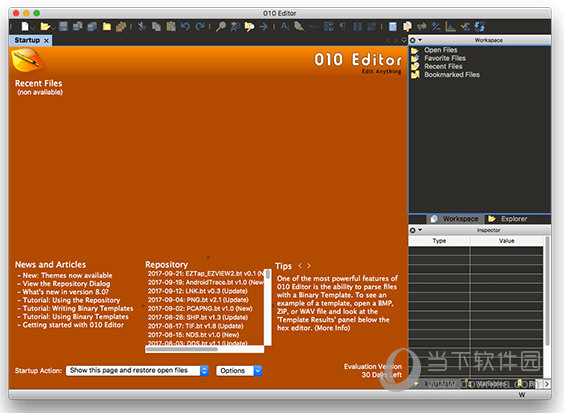Click the Compare Files icon
The image size is (564, 413).
coord(407,26)
